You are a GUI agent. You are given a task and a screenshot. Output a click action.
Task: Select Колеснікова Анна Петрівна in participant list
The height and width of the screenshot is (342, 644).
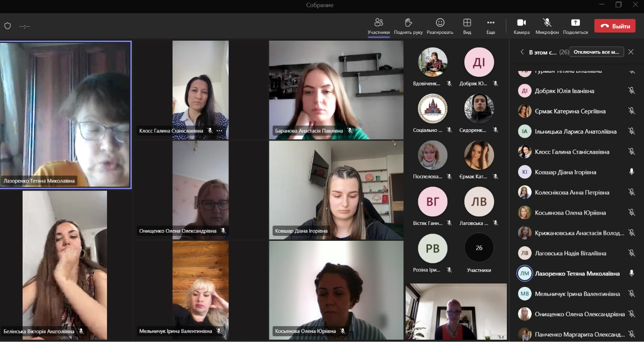[577, 192]
